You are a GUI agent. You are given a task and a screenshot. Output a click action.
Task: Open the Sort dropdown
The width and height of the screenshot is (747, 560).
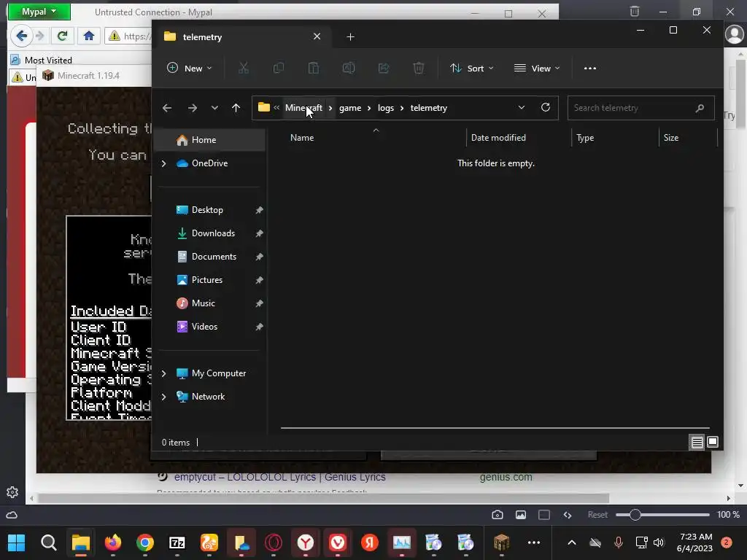[472, 68]
